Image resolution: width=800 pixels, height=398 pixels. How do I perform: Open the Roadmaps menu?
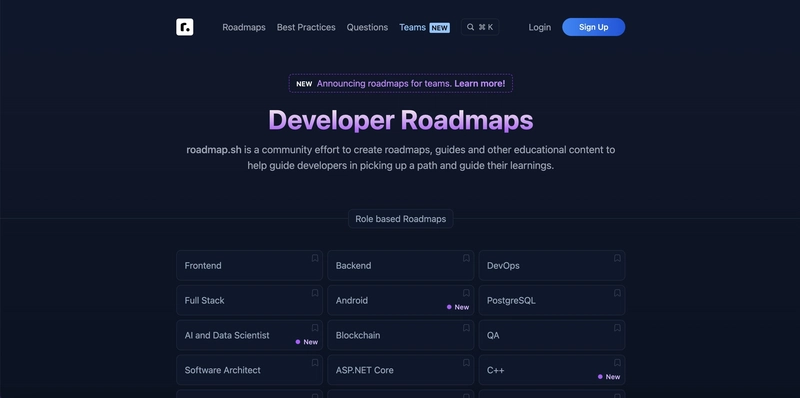point(244,27)
